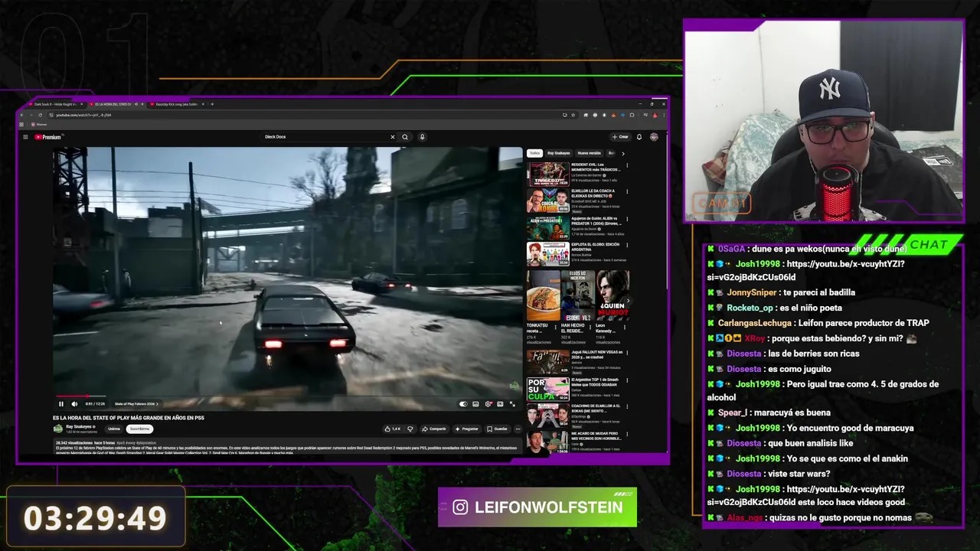This screenshot has height=551, width=980.
Task: Open the first youtu.be link from Josh19998 in chat
Action: pyautogui.click(x=806, y=270)
